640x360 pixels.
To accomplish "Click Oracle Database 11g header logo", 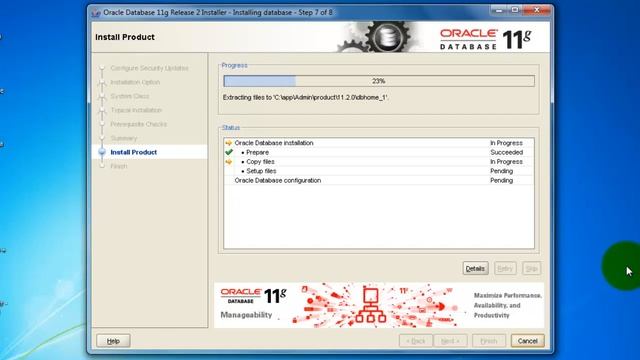I will (x=485, y=39).
